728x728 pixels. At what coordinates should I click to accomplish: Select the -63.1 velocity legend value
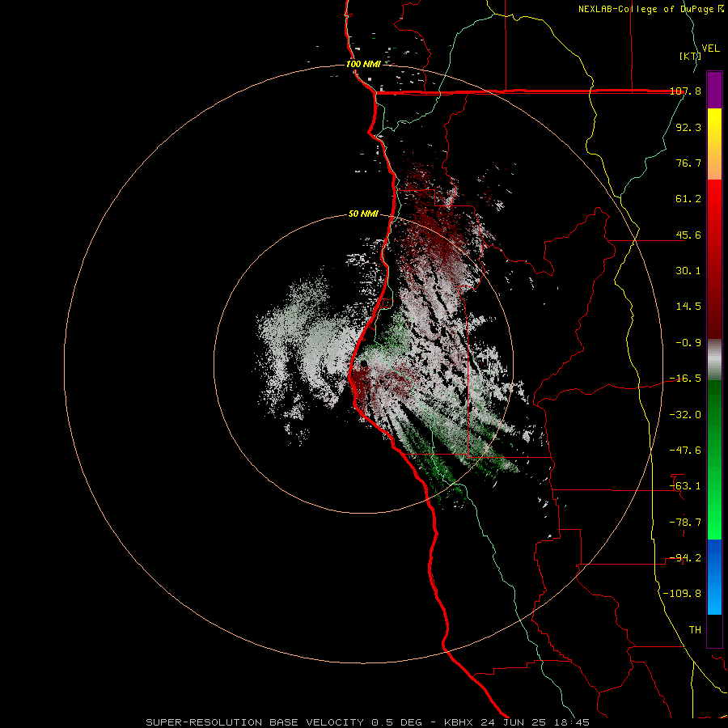pos(685,486)
